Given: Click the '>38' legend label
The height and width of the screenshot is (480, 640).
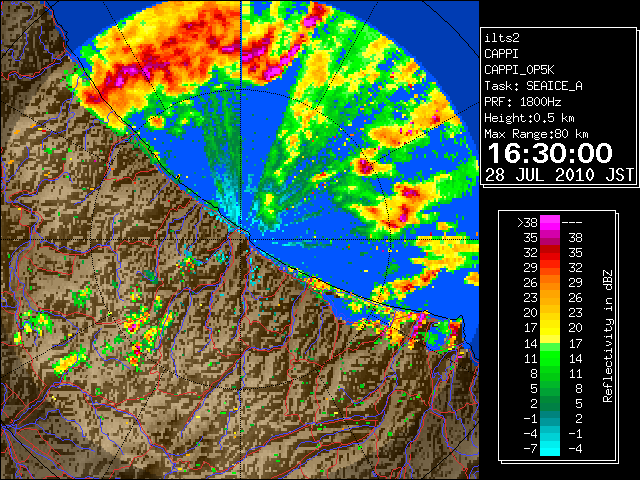Looking at the screenshot, I should click(x=527, y=223).
